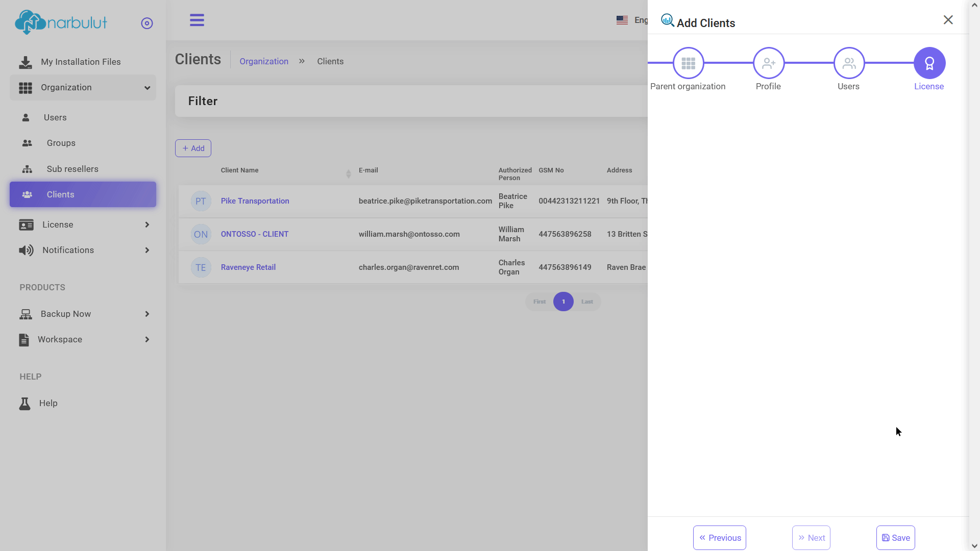Viewport: 980px width, 551px height.
Task: Select pagination page 1
Action: [x=563, y=302]
